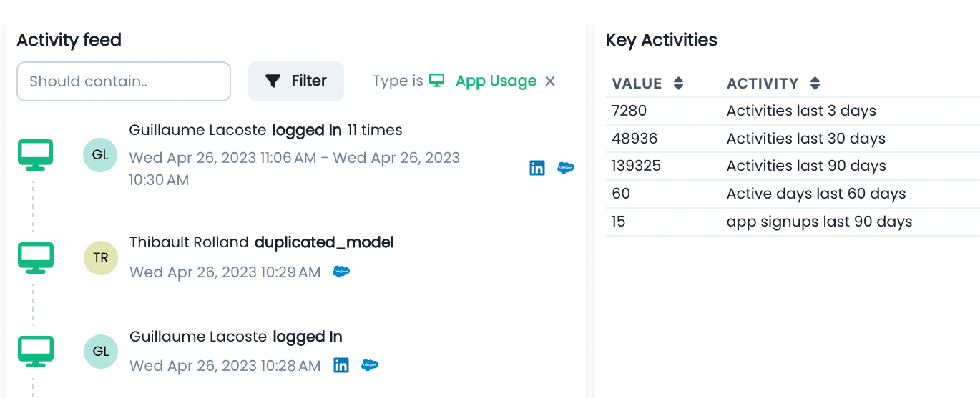Image resolution: width=980 pixels, height=398 pixels.
Task: Sort Key Activities by VALUE column
Action: point(679,84)
